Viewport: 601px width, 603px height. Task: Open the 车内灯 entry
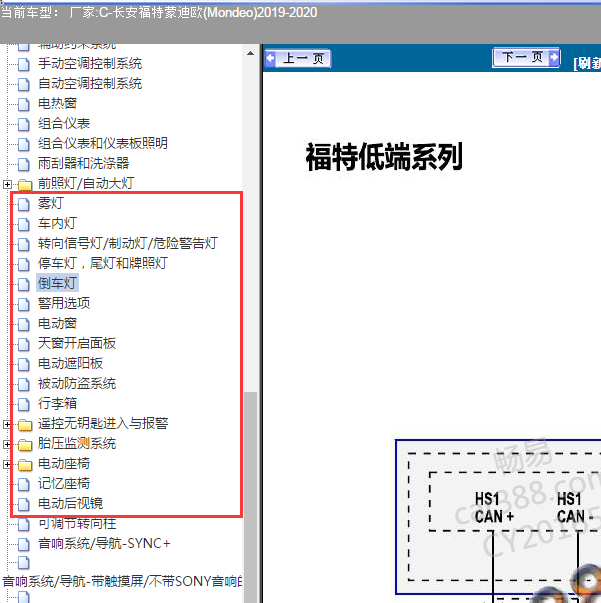(x=57, y=223)
